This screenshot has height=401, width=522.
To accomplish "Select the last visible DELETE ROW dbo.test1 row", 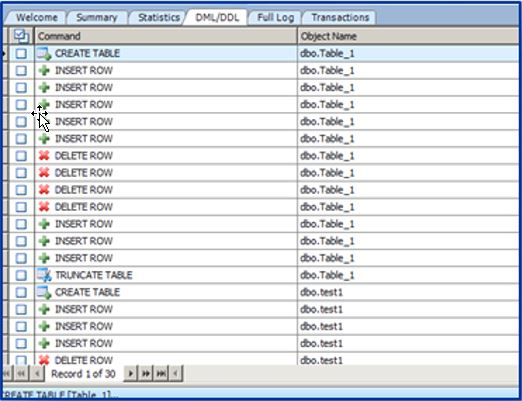I will point(260,360).
